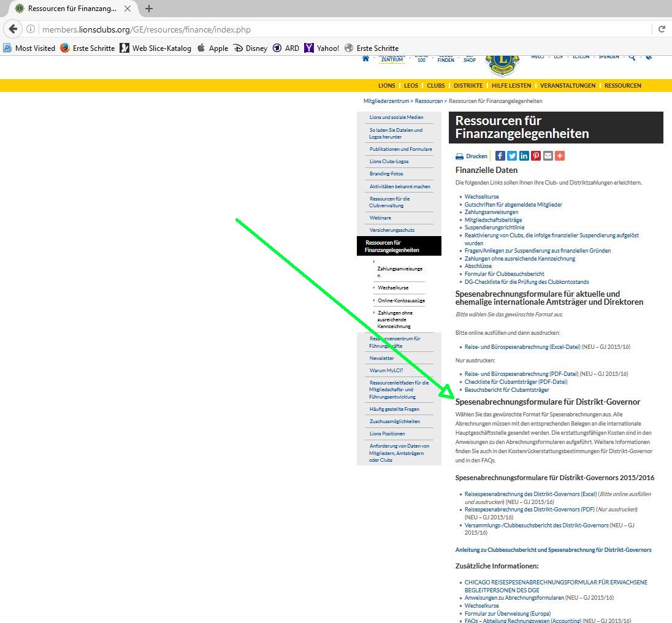Reload the page in the address bar
The height and width of the screenshot is (623, 672).
tap(662, 29)
